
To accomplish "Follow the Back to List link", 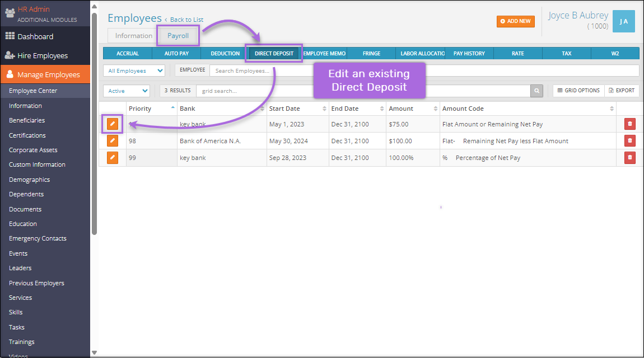I will [x=186, y=20].
